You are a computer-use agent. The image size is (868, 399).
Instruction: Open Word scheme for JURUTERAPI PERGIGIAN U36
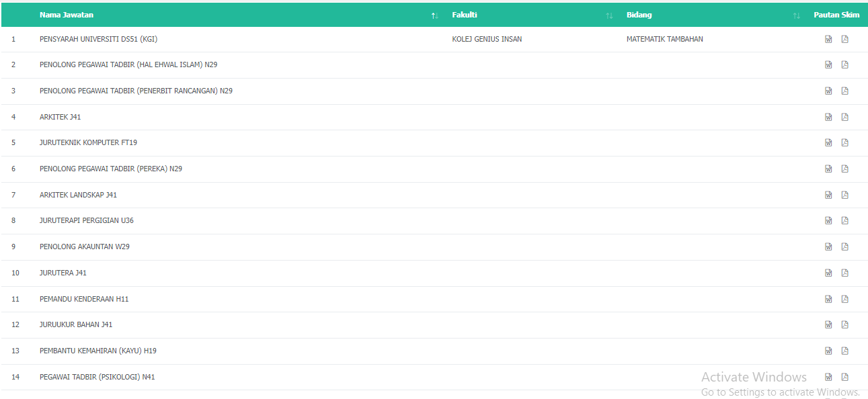pos(828,220)
